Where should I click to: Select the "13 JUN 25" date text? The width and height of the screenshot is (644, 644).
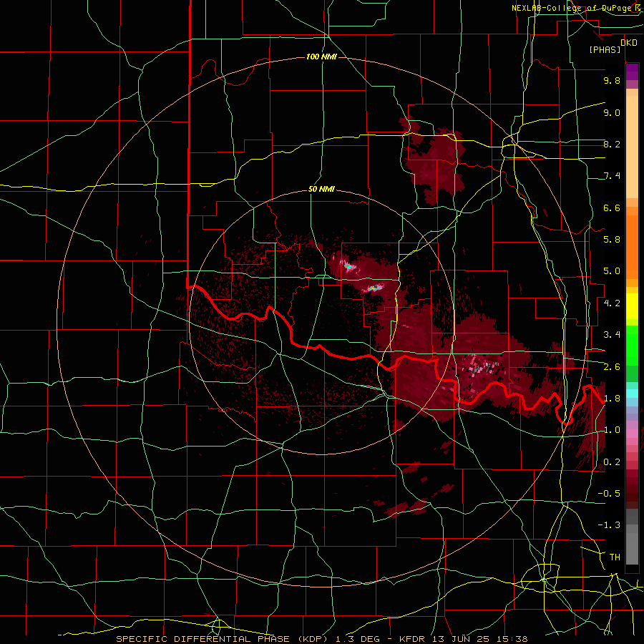[459, 639]
